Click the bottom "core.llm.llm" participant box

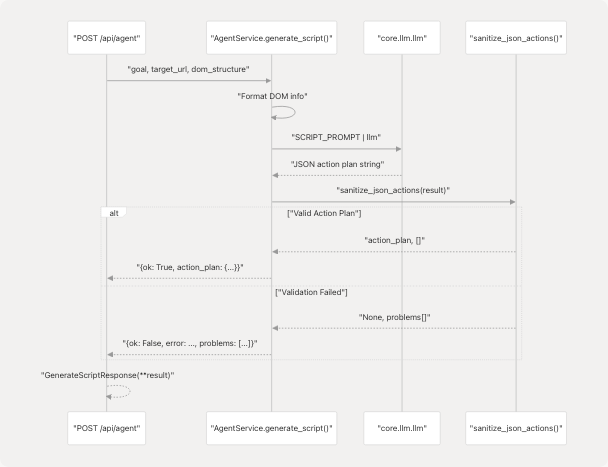pyautogui.click(x=400, y=427)
